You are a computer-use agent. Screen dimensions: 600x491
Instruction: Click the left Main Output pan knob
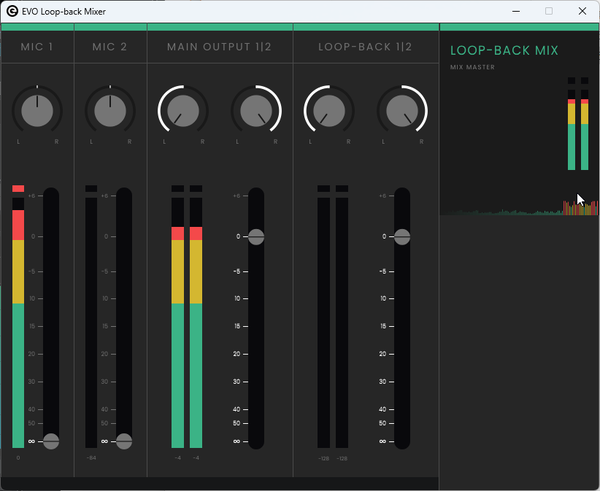[x=183, y=110]
